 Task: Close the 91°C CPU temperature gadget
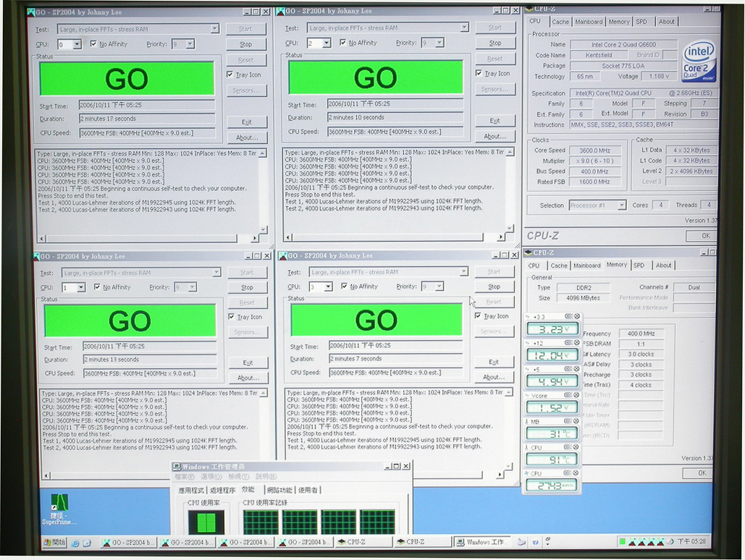coord(577,447)
